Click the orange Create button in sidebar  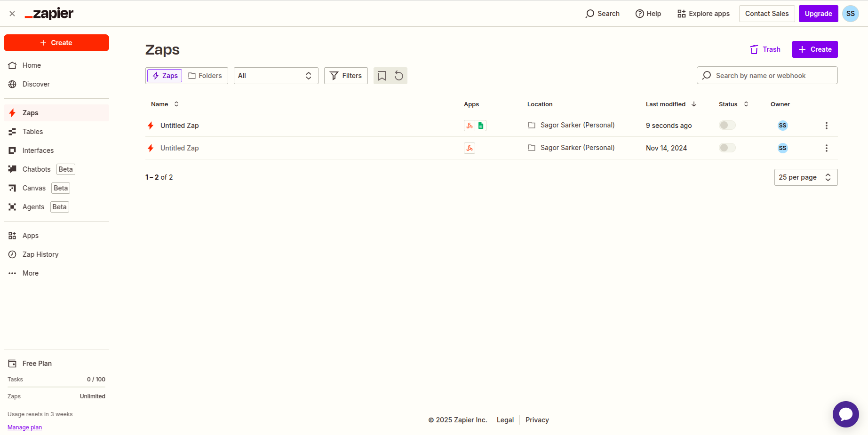point(56,43)
